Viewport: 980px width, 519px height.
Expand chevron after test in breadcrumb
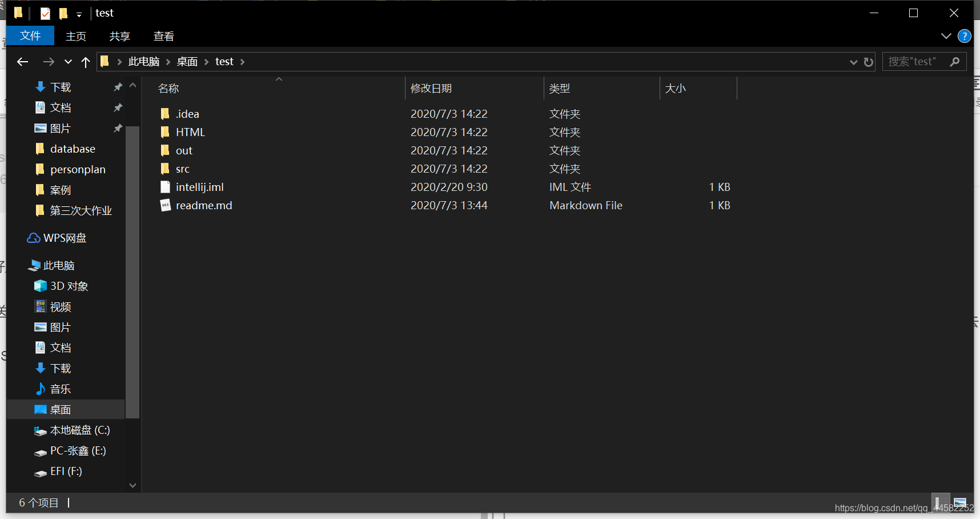tap(243, 62)
